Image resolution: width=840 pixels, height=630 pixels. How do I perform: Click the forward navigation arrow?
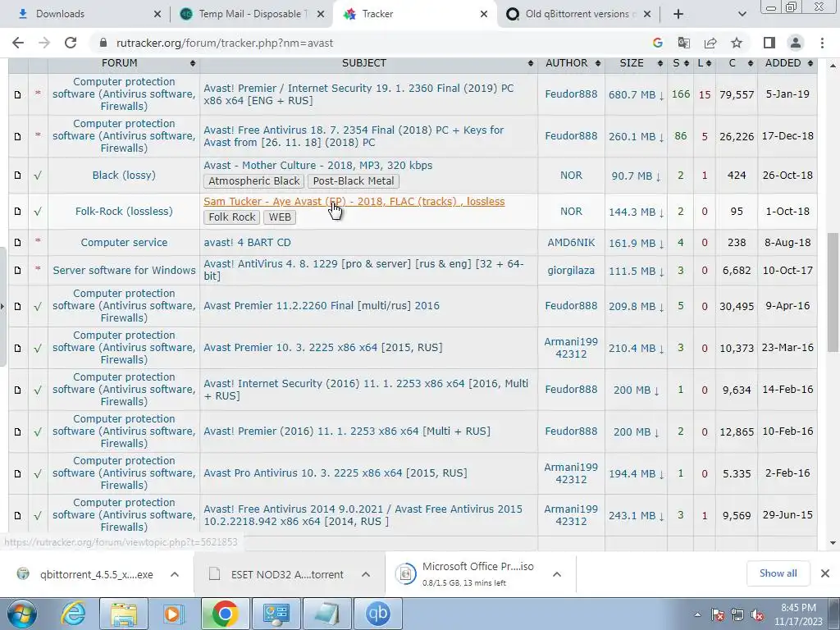[x=44, y=43]
